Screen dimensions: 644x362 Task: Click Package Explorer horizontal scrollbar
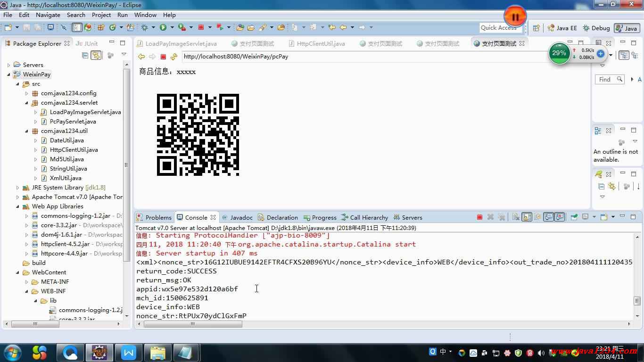pos(35,324)
